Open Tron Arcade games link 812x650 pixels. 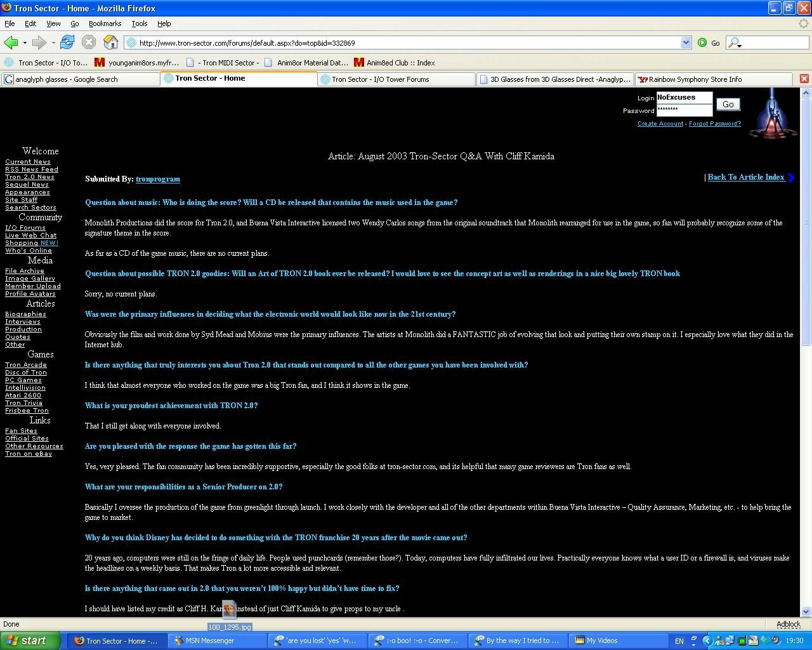pyautogui.click(x=26, y=364)
